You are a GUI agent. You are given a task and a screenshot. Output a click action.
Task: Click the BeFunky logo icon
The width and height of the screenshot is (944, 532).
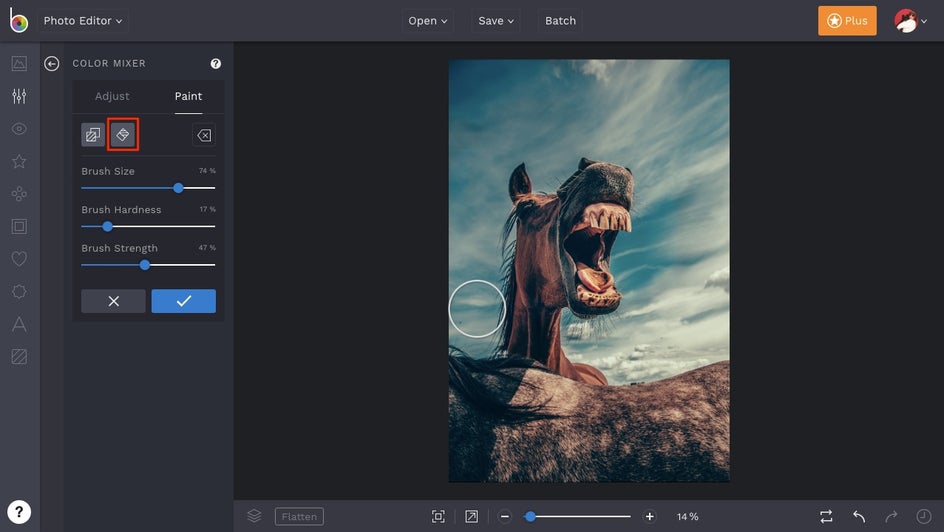pyautogui.click(x=19, y=20)
